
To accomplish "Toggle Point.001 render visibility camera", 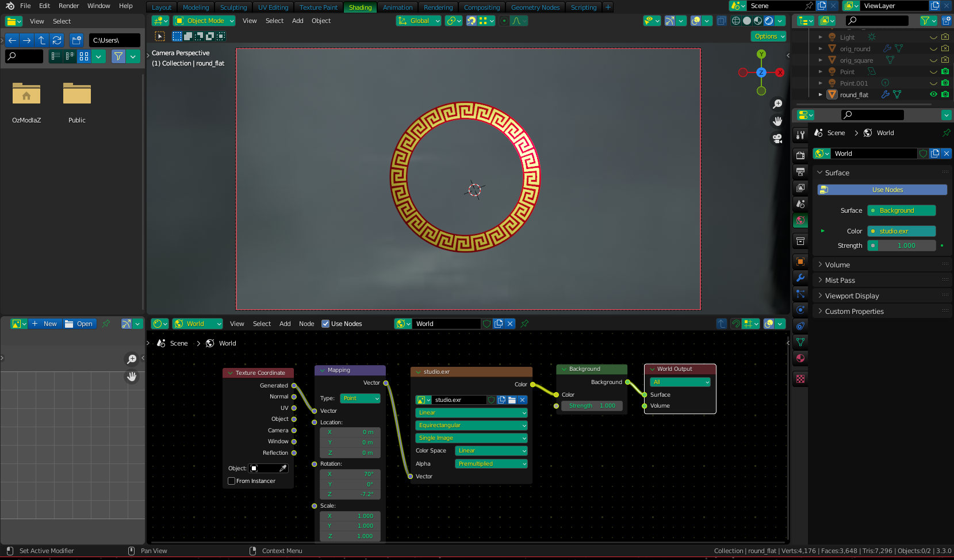I will click(x=945, y=83).
